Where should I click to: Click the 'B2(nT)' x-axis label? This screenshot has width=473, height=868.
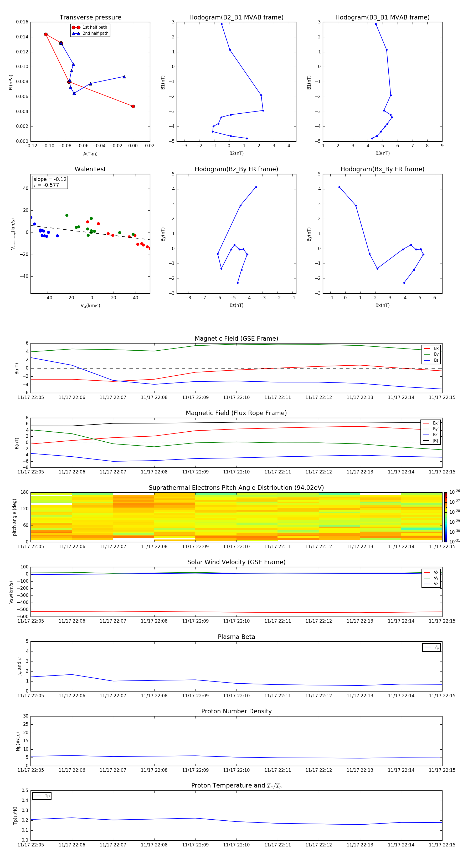tap(236, 153)
